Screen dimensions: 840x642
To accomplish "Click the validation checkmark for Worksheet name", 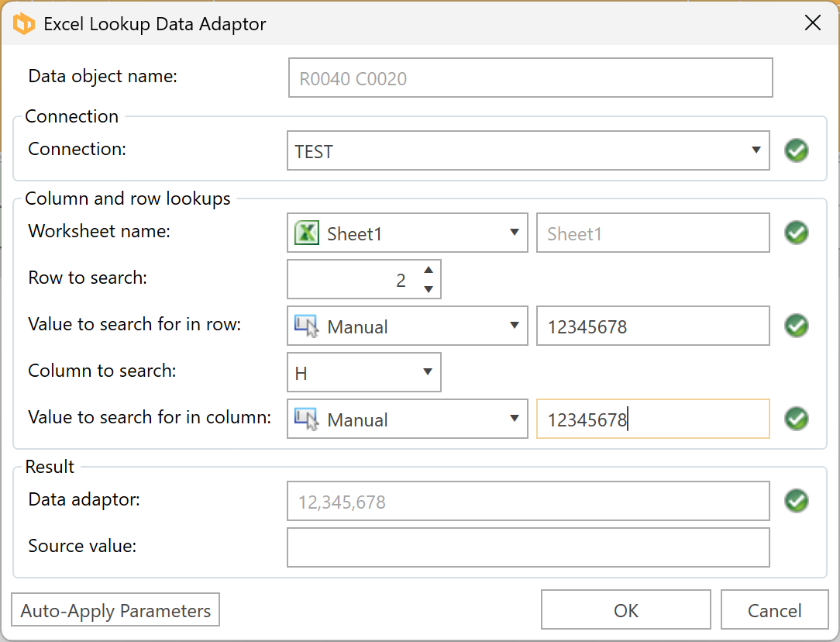I will coord(796,233).
